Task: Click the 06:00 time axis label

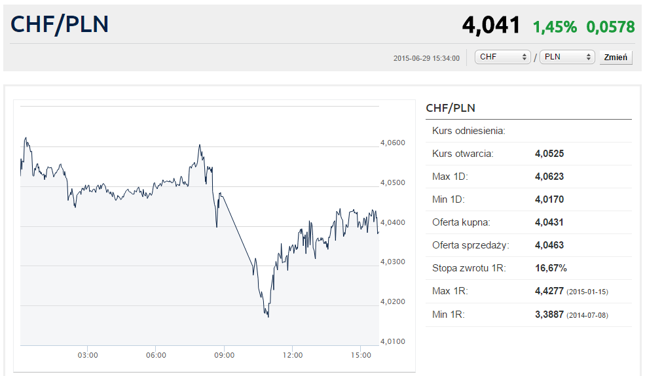Action: point(156,355)
